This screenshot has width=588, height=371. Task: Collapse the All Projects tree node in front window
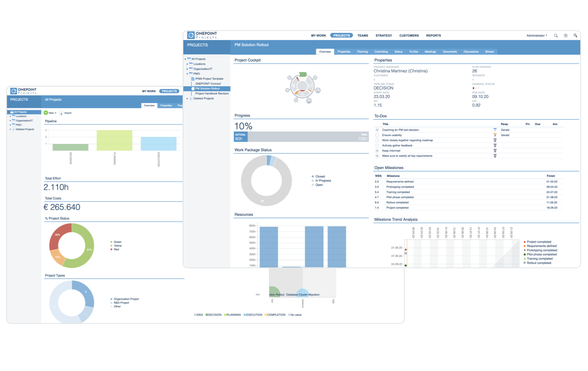pyautogui.click(x=185, y=59)
